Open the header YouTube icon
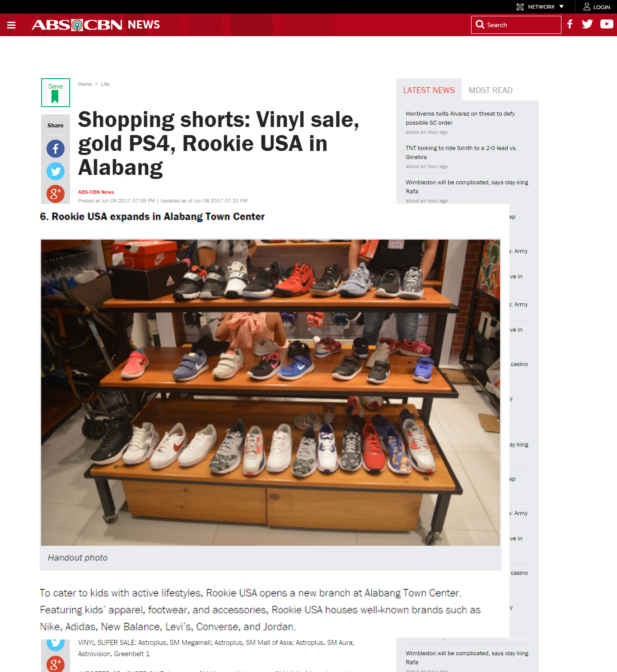The height and width of the screenshot is (672, 617). [x=607, y=24]
